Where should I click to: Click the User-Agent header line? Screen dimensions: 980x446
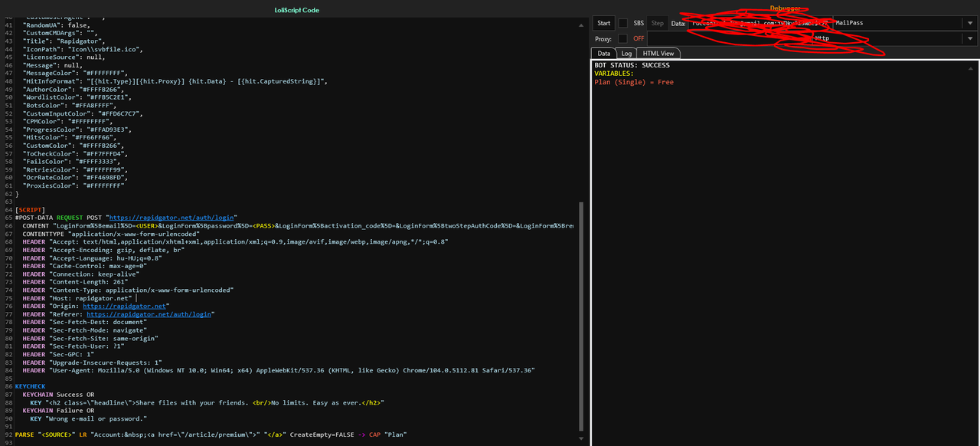coord(279,370)
